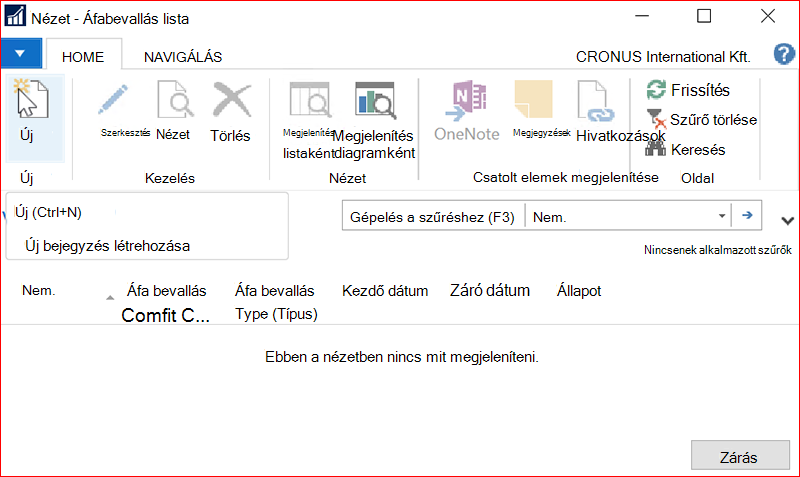Click the Szűrő törlése label

click(713, 120)
